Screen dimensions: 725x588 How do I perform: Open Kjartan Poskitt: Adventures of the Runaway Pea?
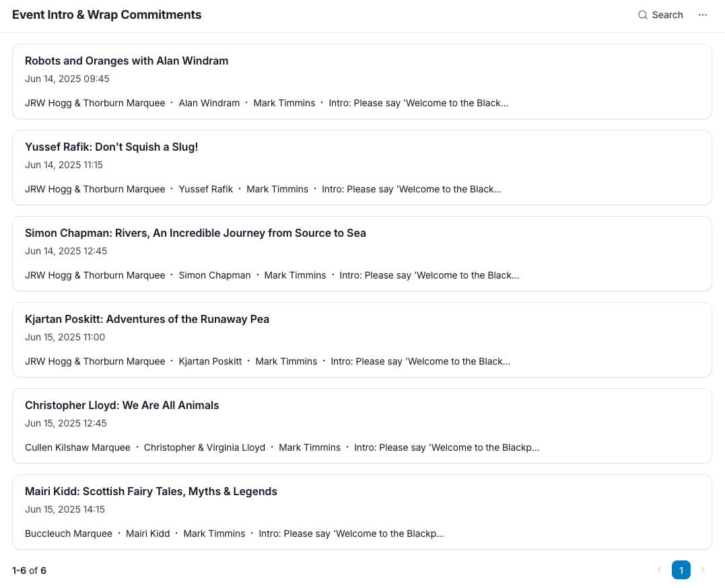(361, 340)
